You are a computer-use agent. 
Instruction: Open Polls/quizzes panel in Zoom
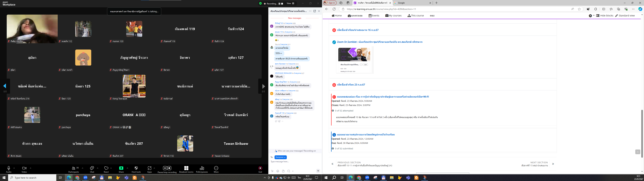click(202, 168)
